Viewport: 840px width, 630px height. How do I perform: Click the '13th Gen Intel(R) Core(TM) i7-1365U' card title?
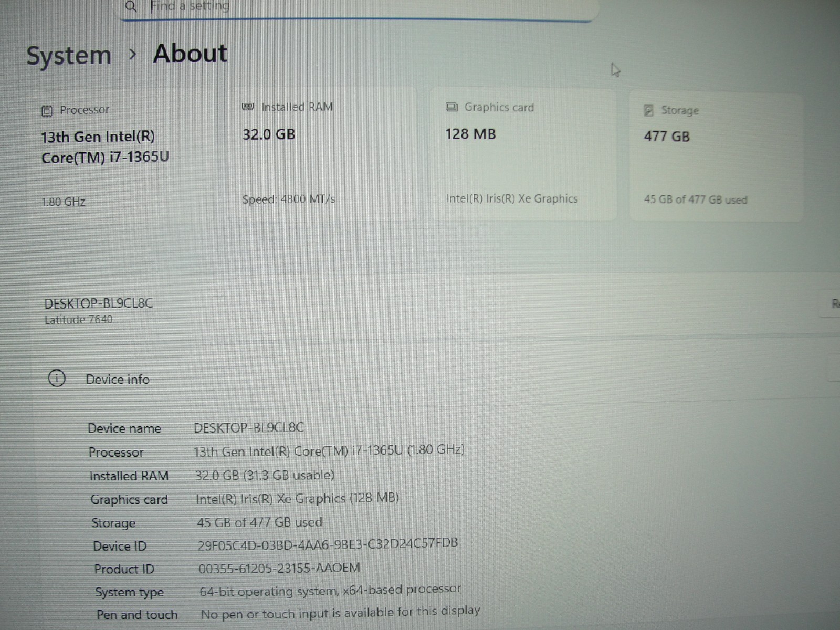click(105, 147)
